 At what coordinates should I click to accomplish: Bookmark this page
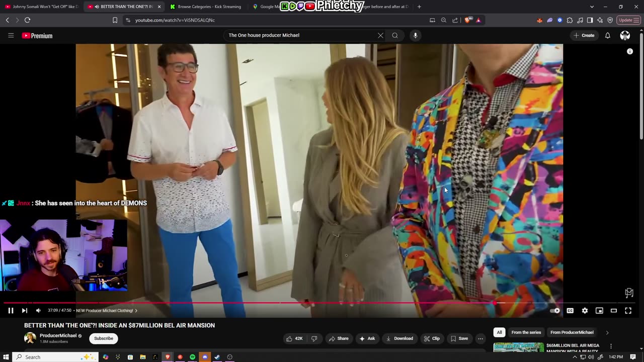point(115,20)
